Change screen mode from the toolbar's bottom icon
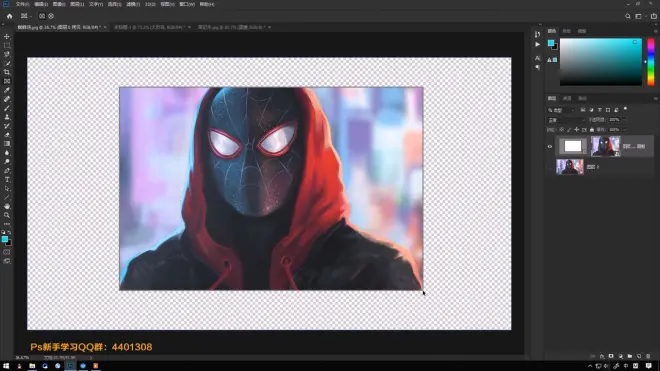 point(7,261)
